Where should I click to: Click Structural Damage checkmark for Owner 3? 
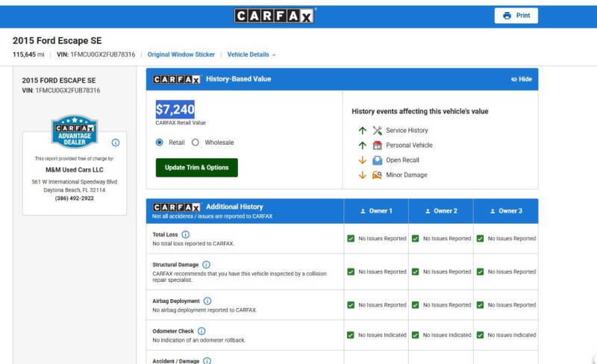(x=480, y=272)
